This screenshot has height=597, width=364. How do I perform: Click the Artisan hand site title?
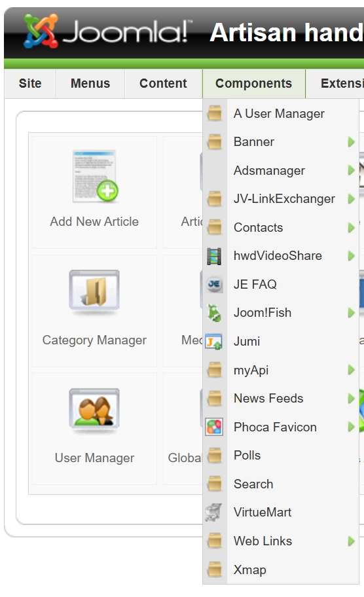click(x=287, y=32)
